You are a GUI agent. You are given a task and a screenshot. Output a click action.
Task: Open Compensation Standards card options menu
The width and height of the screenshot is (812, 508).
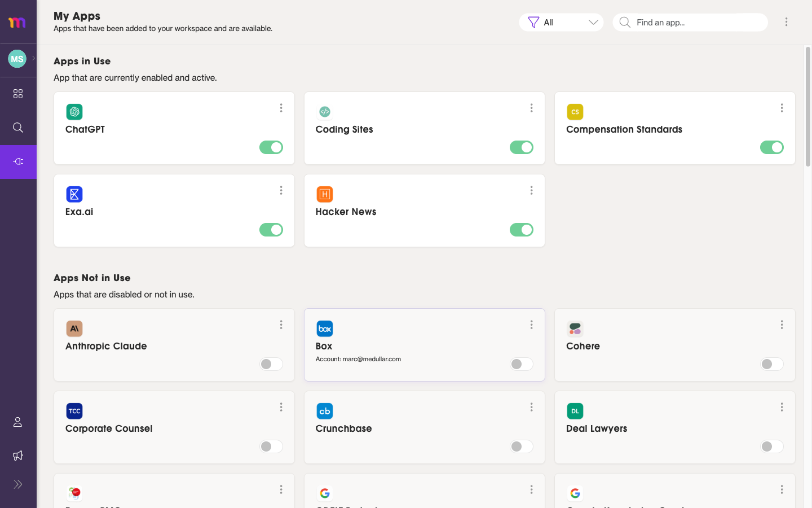click(x=782, y=108)
